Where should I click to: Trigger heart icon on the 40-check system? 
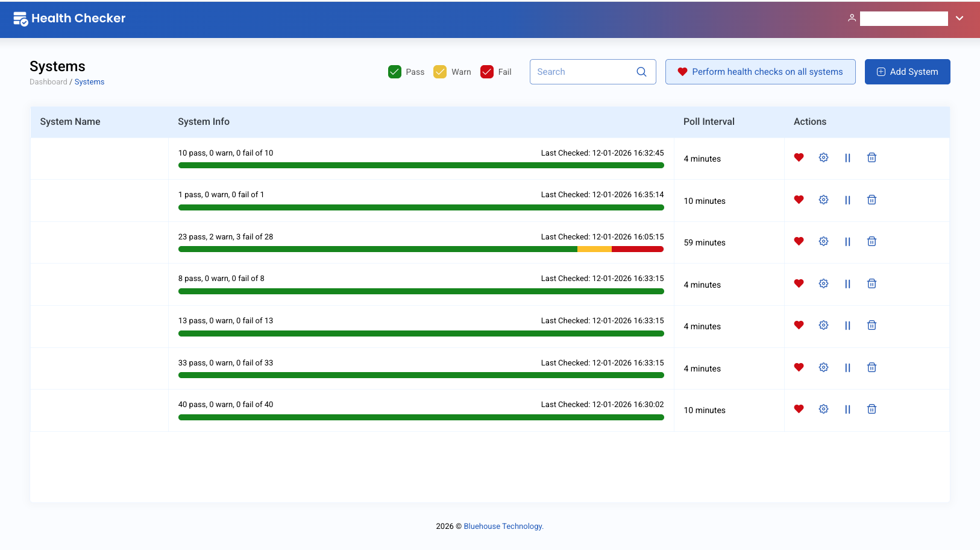coord(799,408)
